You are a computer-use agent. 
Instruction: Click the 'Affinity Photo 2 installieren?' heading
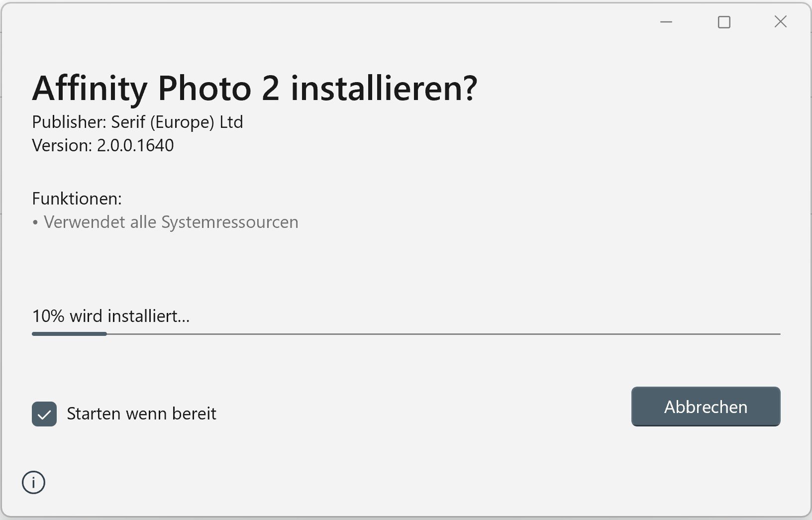(255, 88)
